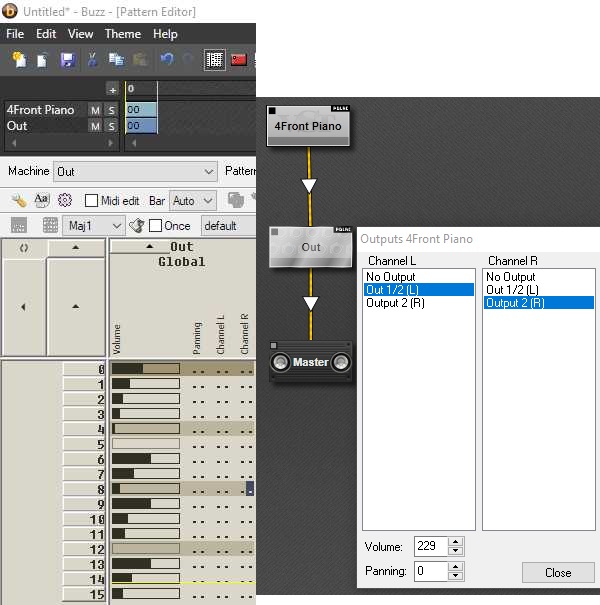Enable the Midi edit checkbox
Image resolution: width=600 pixels, height=605 pixels.
coord(92,201)
